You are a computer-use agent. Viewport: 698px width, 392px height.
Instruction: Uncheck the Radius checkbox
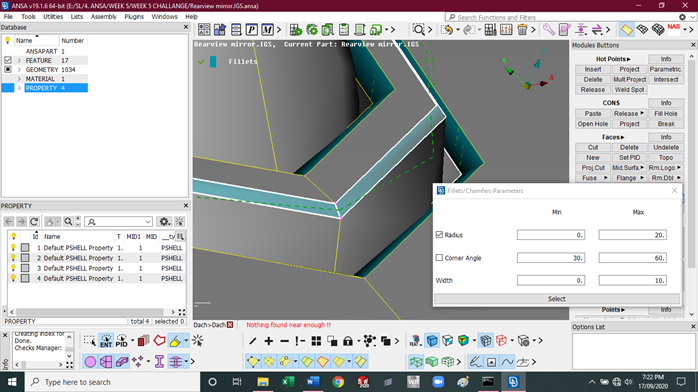439,234
